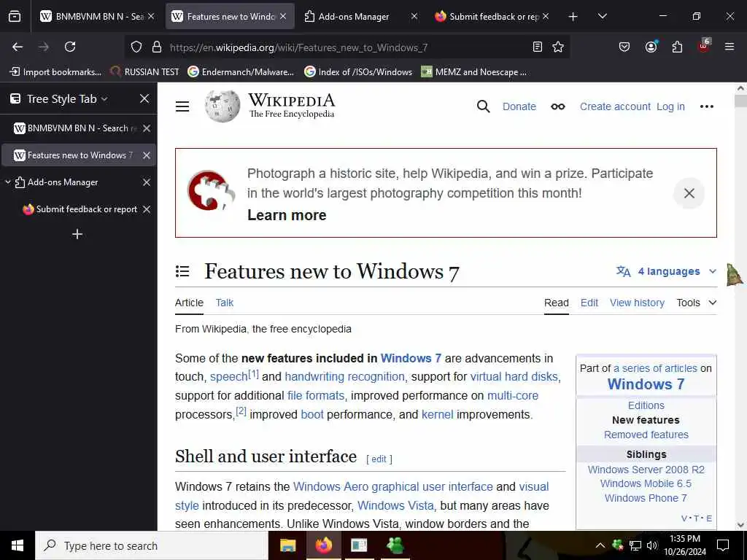Switch to Add-ons Manager browser tab
Screen dimensions: 747x560
tap(360, 16)
